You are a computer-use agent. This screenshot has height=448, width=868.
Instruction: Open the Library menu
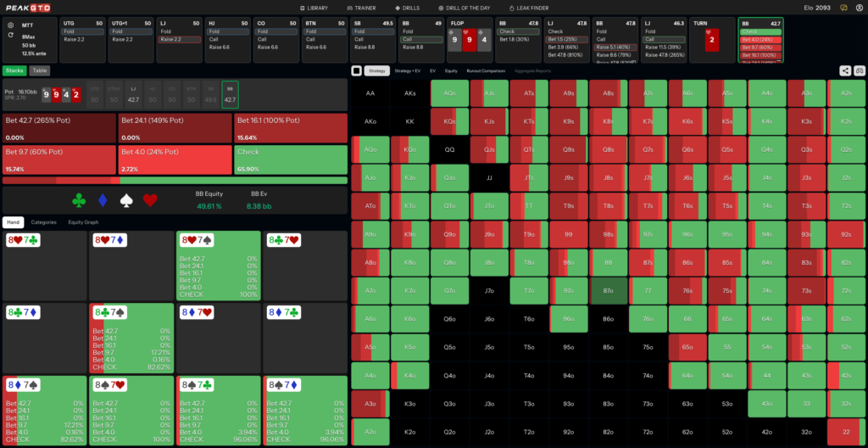click(x=314, y=8)
